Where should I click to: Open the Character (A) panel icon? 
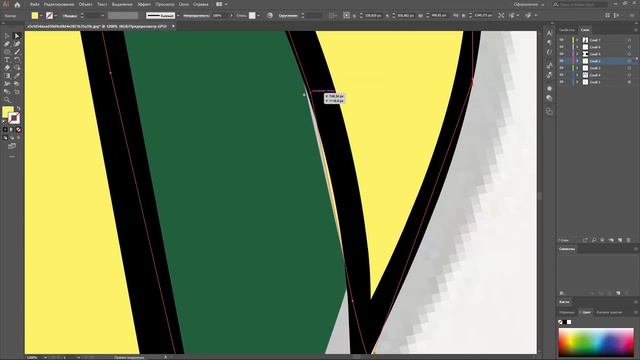pyautogui.click(x=549, y=33)
